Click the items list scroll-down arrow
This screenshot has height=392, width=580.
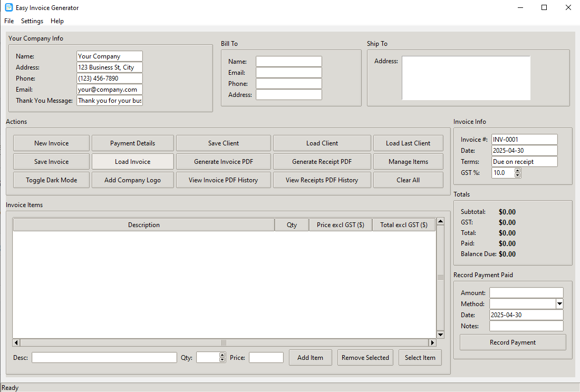[x=440, y=335]
